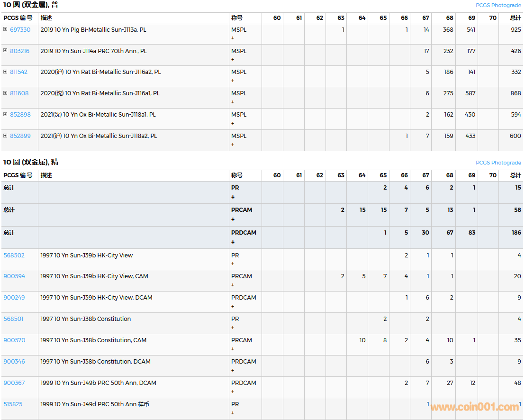Open PCGS Photograde link in top section
The height and width of the screenshot is (420, 525).
[498, 5]
